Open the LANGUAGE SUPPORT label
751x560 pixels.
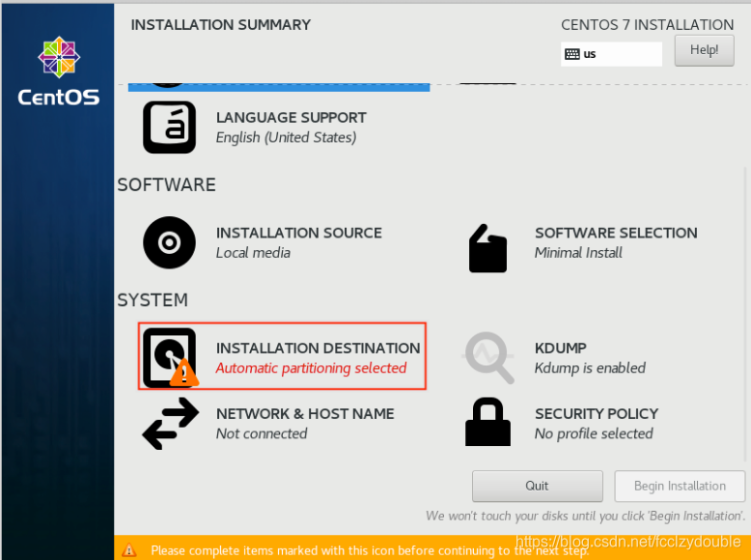tap(292, 118)
